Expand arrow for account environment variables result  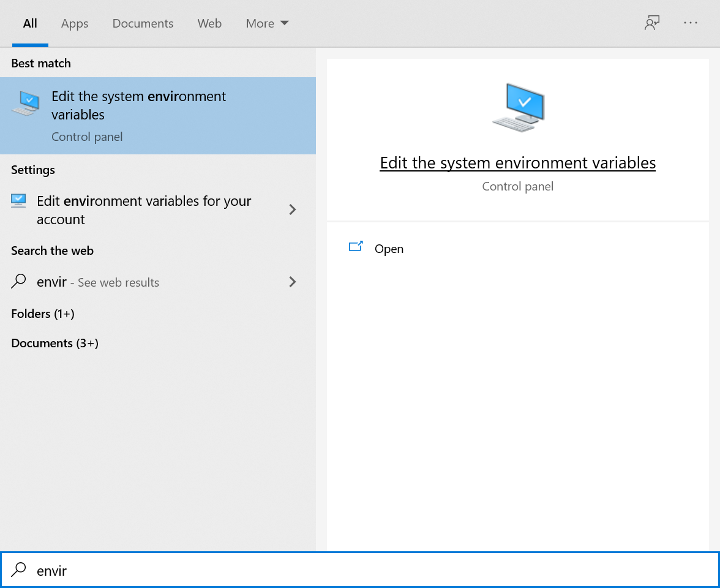pyautogui.click(x=293, y=209)
